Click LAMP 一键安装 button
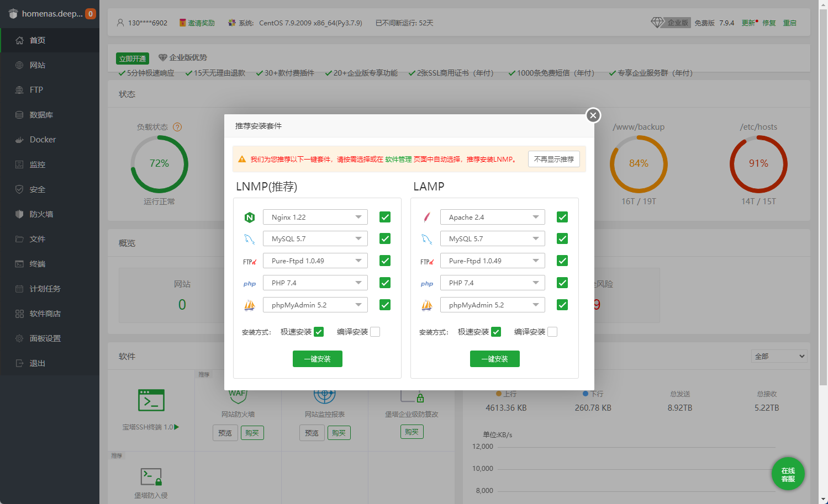This screenshot has height=504, width=828. pos(495,359)
